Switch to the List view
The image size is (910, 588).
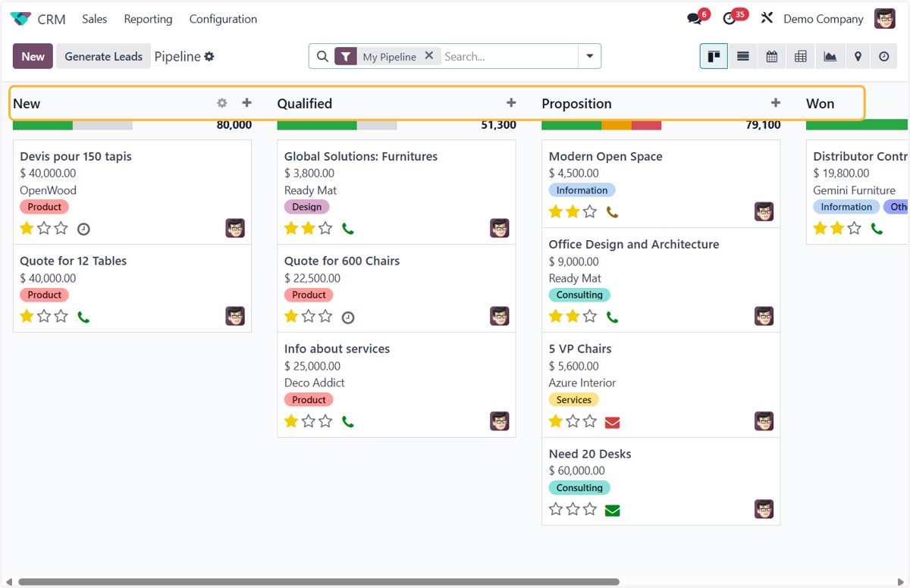coord(743,56)
